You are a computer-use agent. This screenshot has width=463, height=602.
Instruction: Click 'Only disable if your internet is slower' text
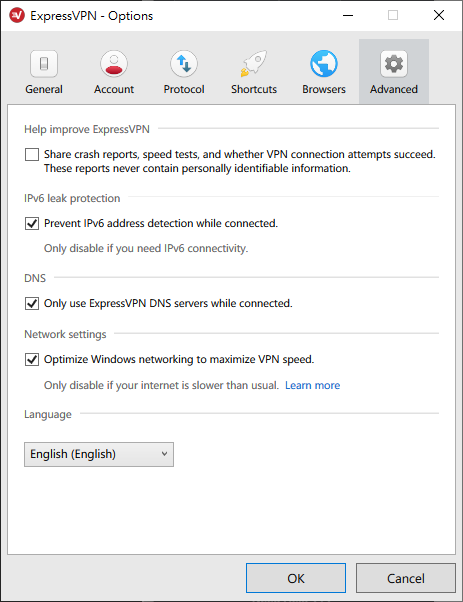(161, 385)
